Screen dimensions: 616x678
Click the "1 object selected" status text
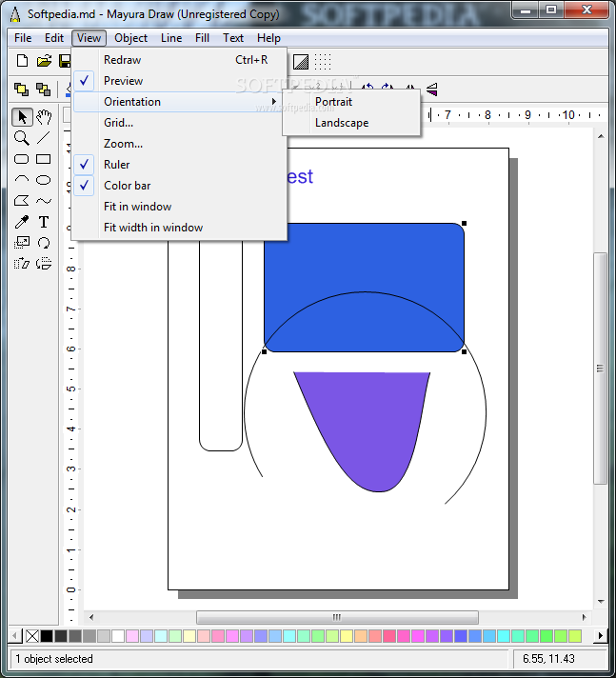54,659
